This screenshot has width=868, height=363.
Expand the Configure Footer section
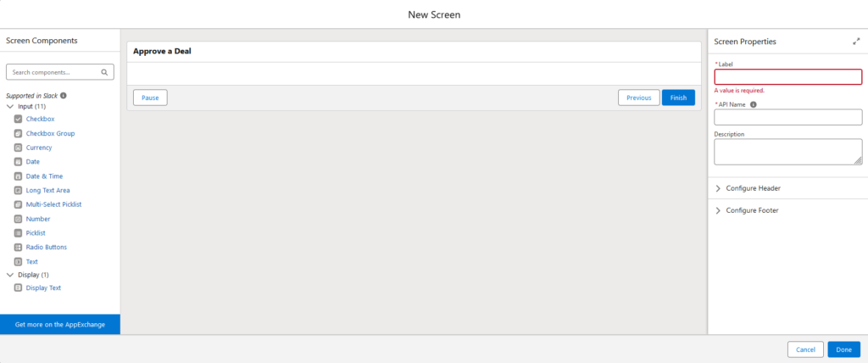(719, 210)
